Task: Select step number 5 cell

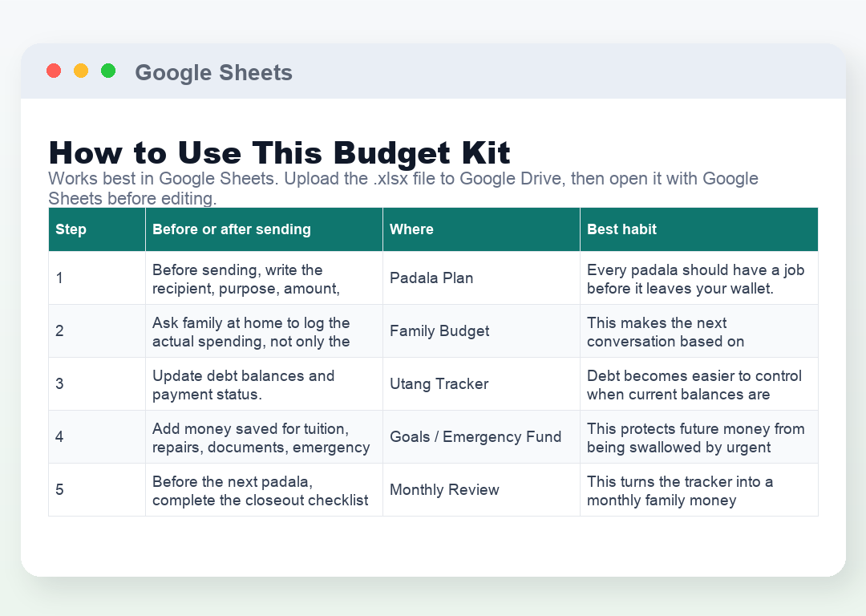Action: click(x=97, y=489)
